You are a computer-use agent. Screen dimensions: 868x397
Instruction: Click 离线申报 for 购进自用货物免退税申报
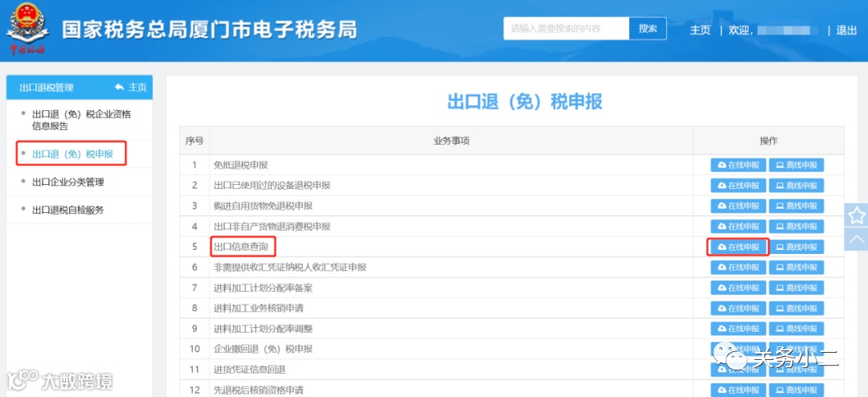[x=796, y=206]
